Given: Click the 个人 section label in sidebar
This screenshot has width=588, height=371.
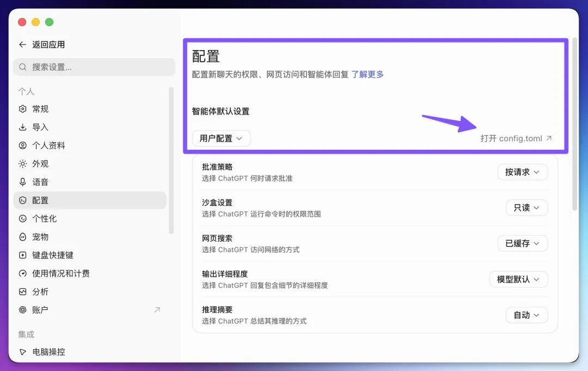Looking at the screenshot, I should [x=26, y=92].
